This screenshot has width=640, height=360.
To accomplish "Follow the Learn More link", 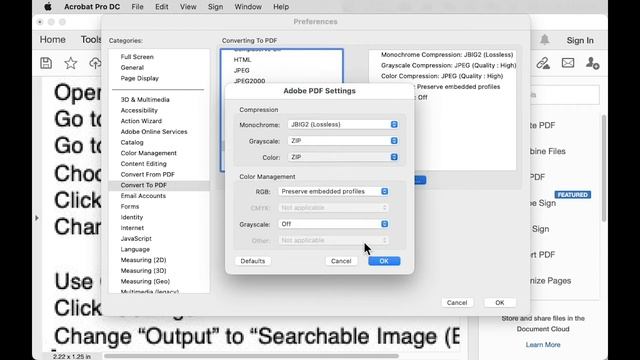I will pos(543,344).
